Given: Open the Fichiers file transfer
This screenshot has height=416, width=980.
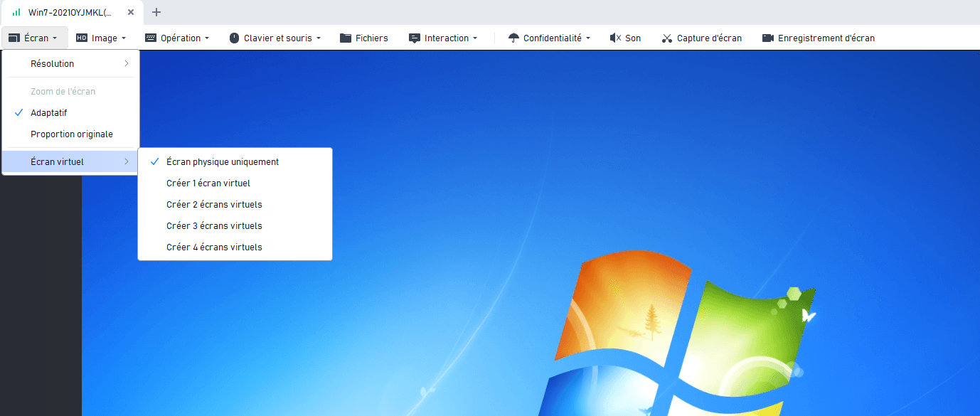Looking at the screenshot, I should tap(364, 38).
